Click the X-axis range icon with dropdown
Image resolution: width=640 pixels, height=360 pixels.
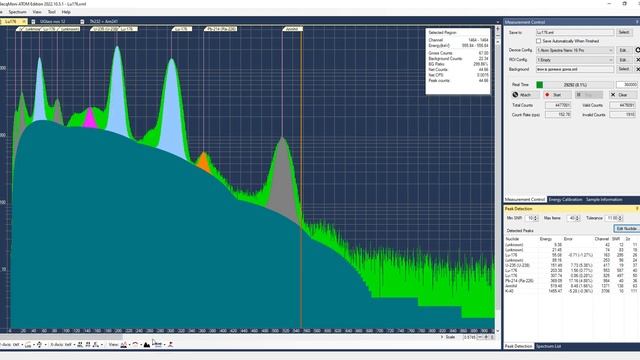pyautogui.click(x=97, y=345)
